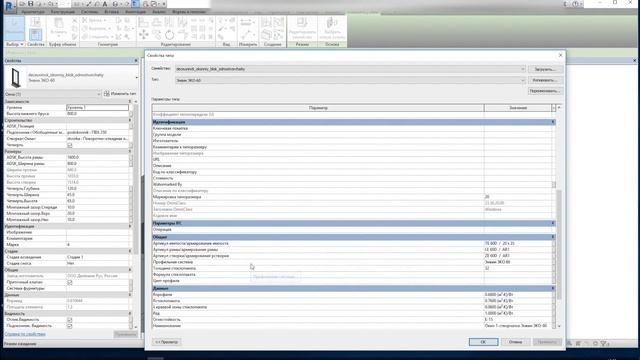Click the Open folder icon in quick access toolbar
This screenshot has width=640, height=360.
(23, 4)
